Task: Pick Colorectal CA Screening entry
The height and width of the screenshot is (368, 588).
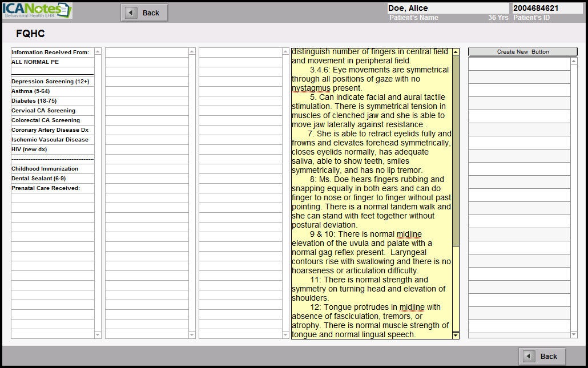Action: point(46,120)
